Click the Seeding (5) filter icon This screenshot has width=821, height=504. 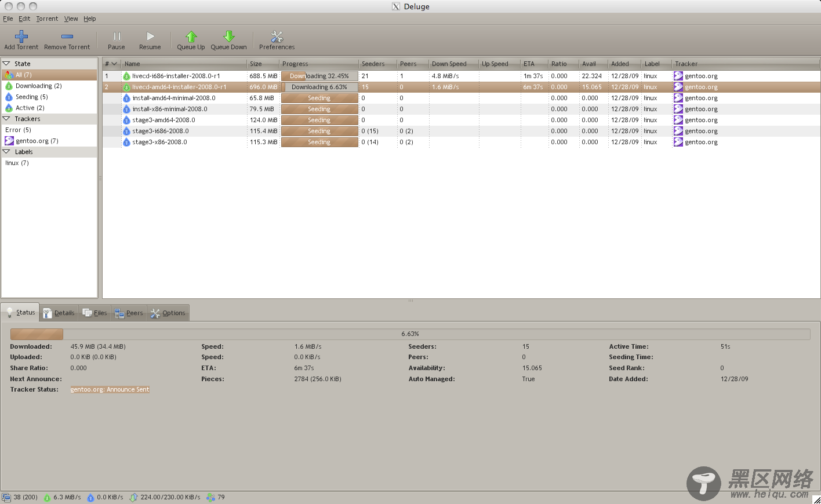click(x=9, y=97)
